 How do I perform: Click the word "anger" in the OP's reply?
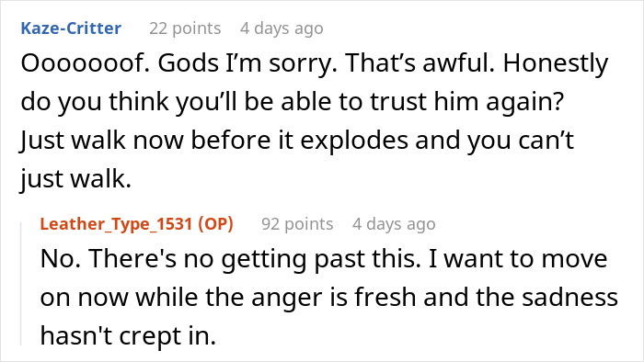(287, 298)
